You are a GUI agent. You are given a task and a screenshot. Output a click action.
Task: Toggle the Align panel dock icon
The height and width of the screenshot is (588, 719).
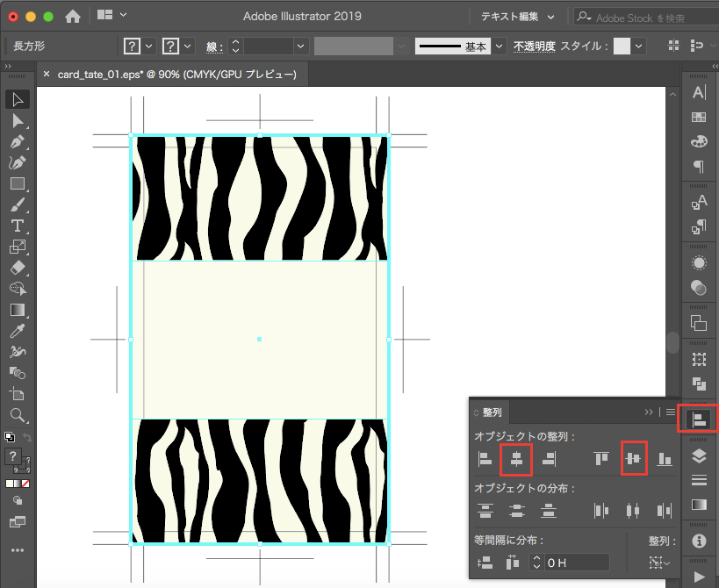point(699,421)
